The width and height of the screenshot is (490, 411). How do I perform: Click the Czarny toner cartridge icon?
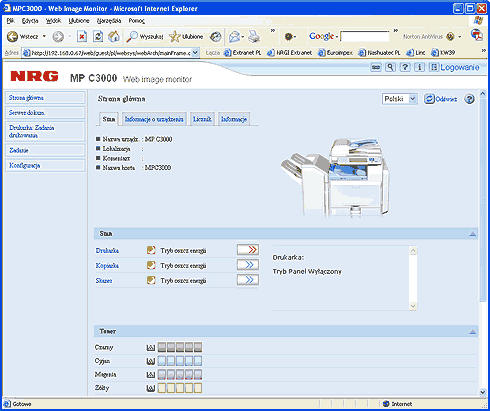click(x=151, y=348)
